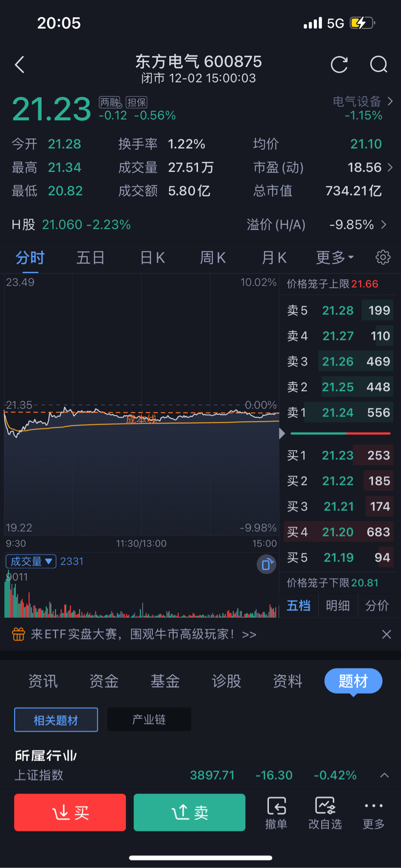Switch to the 月K chart tab
This screenshot has height=868, width=401.
tap(274, 257)
